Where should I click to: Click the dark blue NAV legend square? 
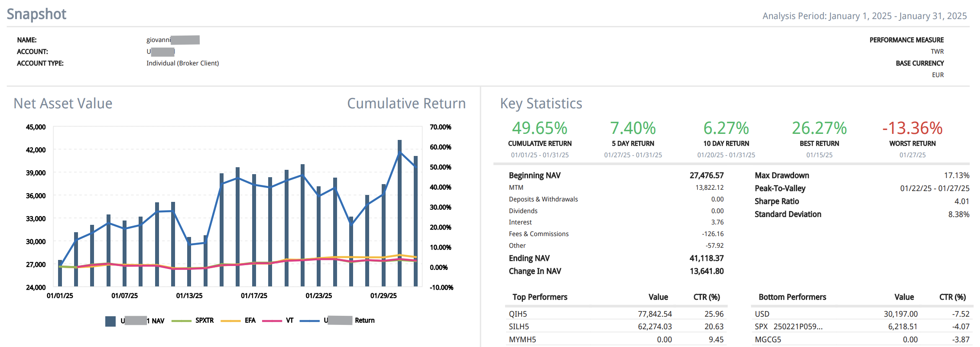(110, 321)
